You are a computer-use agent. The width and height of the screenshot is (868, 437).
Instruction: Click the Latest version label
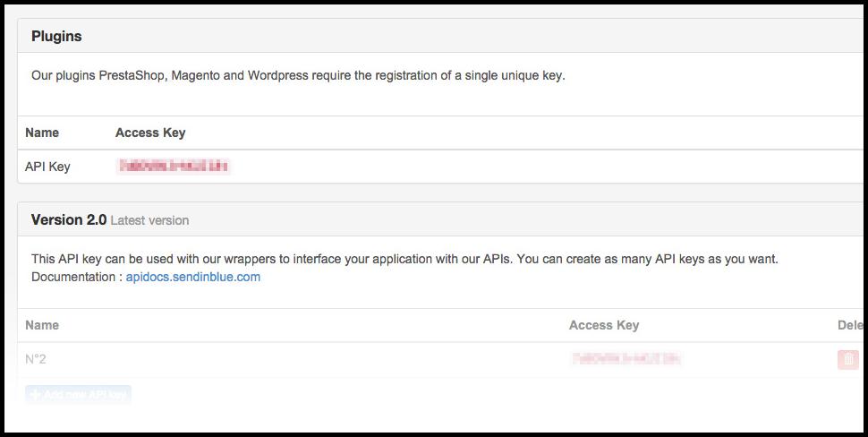click(x=149, y=220)
